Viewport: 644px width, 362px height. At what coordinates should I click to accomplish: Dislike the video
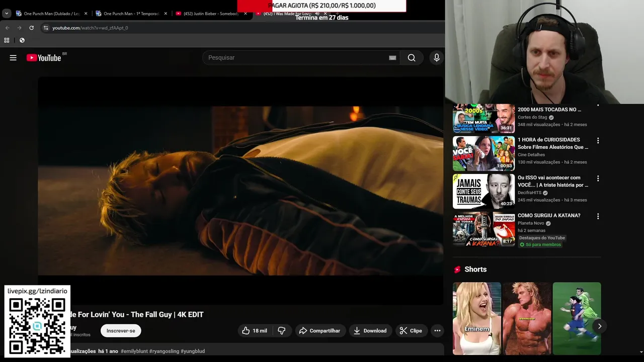(x=282, y=330)
